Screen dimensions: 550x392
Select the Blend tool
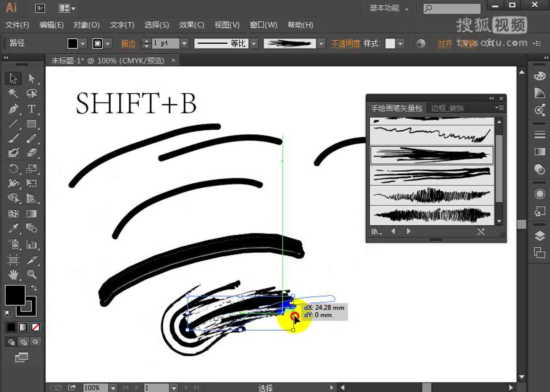[x=32, y=228]
